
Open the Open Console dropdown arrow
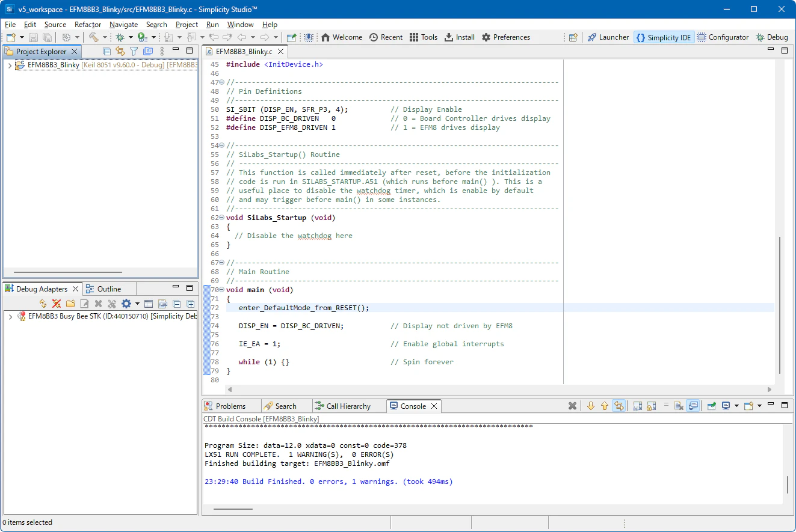pos(759,406)
